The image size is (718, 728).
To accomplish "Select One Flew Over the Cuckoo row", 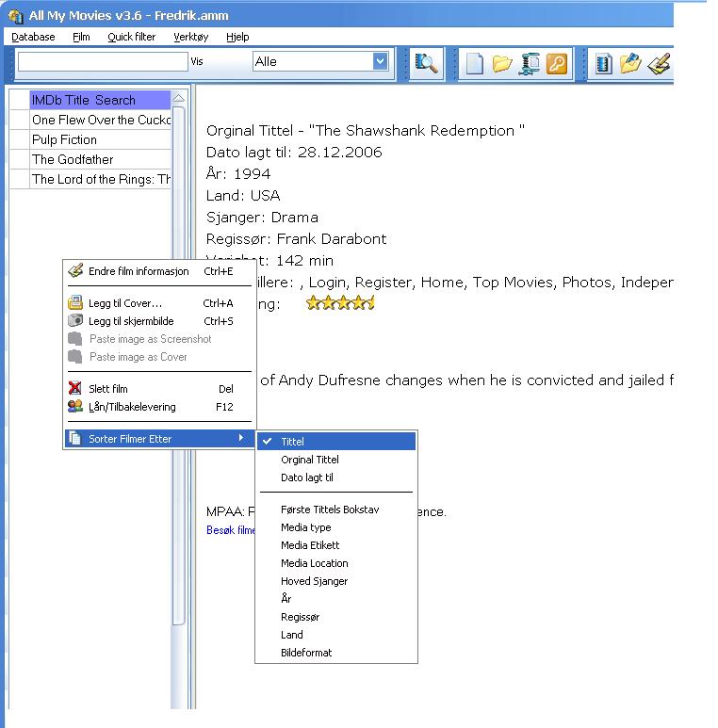I will 100,120.
